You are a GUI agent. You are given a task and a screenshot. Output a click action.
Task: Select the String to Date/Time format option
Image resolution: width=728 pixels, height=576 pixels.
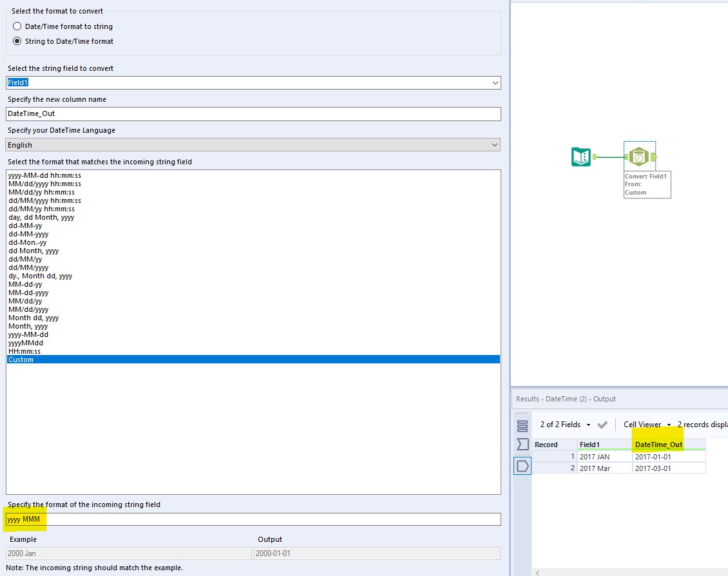pyautogui.click(x=16, y=41)
